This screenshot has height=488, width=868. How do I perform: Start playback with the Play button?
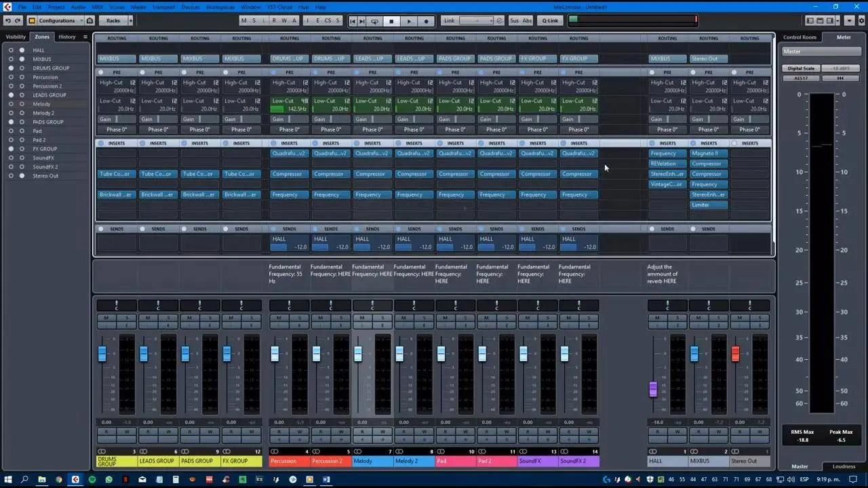(x=409, y=21)
